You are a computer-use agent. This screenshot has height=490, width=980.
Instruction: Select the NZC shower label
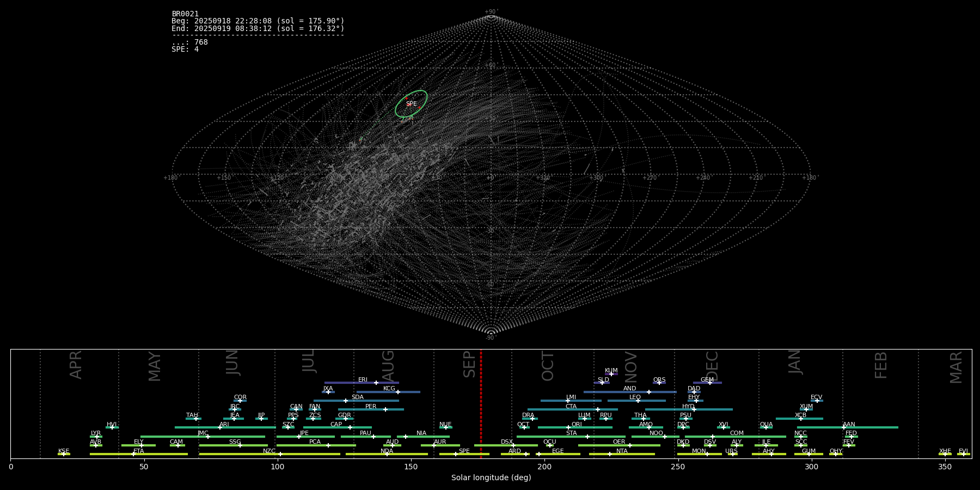click(269, 451)
